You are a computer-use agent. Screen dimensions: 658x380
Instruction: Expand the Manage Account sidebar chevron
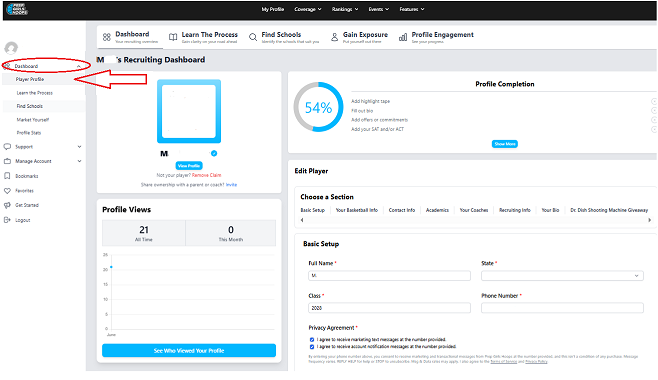pos(79,161)
